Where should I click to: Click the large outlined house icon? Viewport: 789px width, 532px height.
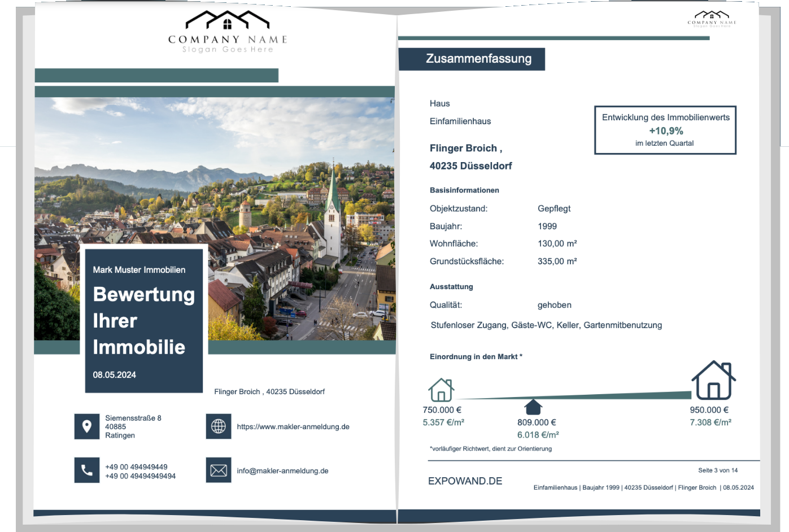(x=713, y=380)
